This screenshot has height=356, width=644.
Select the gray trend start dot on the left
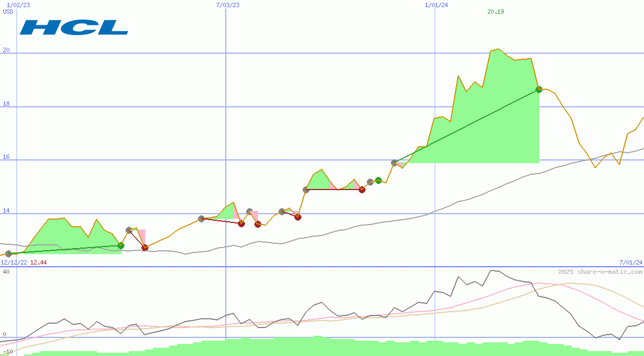tap(8, 253)
